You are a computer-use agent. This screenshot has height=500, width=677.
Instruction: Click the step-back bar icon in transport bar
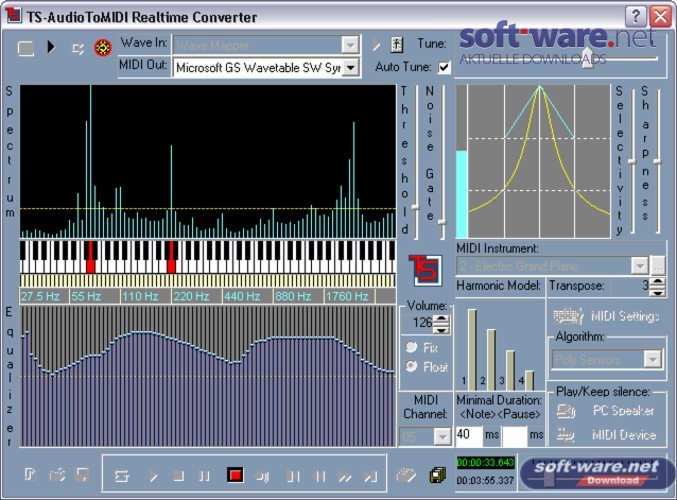click(293, 476)
